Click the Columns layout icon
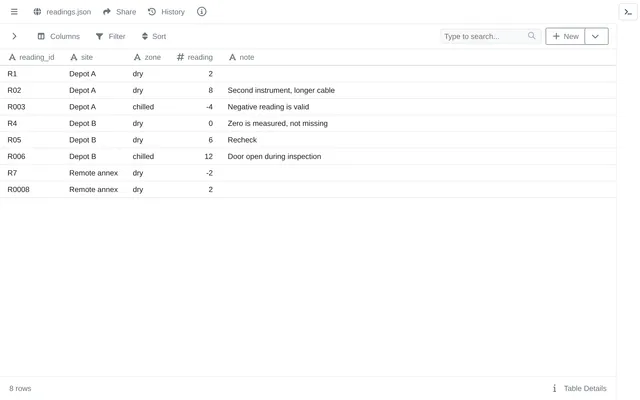 41,36
